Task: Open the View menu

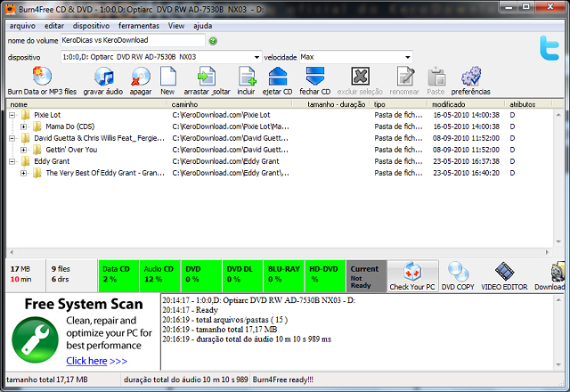Action: [x=176, y=26]
